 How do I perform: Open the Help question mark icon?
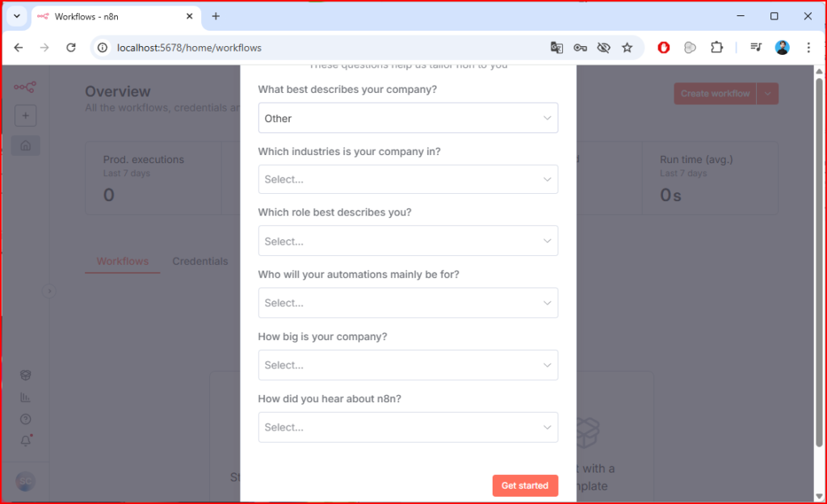26,419
